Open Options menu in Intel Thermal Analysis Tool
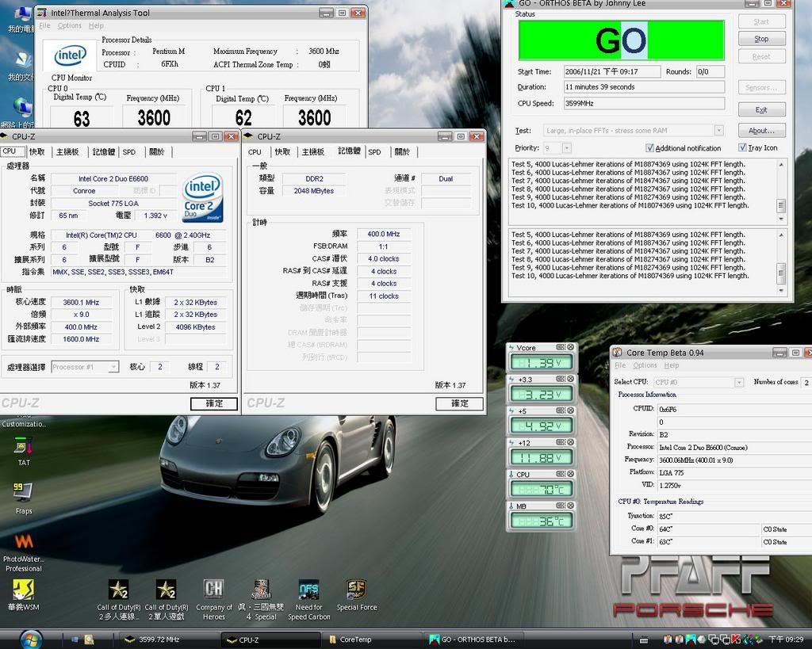812x649 pixels. coord(70,25)
